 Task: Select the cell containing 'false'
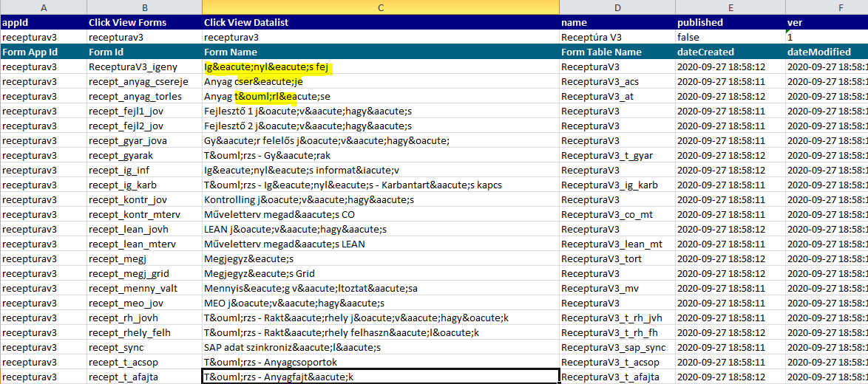[730, 37]
